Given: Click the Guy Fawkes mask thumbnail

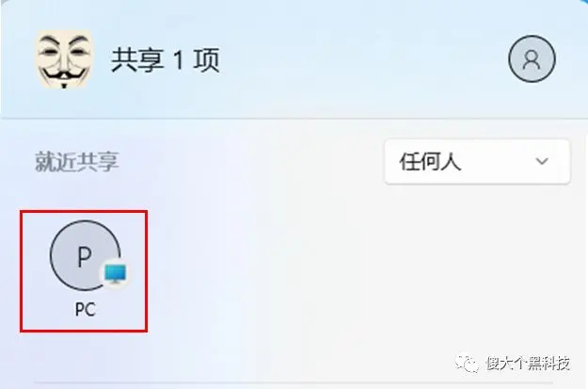Looking at the screenshot, I should 65,59.
